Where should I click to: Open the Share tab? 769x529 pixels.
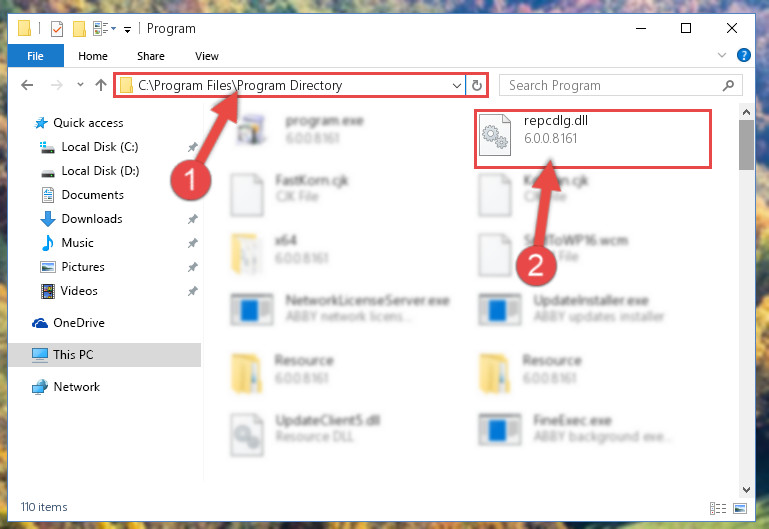(x=151, y=56)
